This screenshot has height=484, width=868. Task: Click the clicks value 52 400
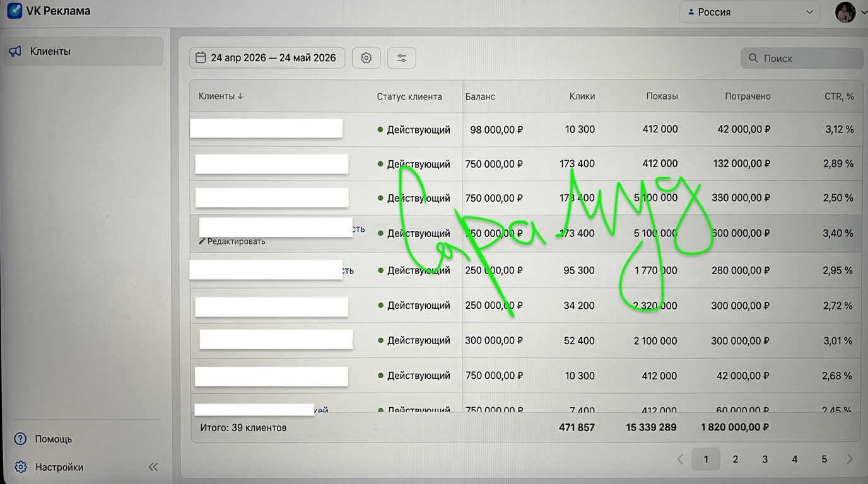(579, 341)
